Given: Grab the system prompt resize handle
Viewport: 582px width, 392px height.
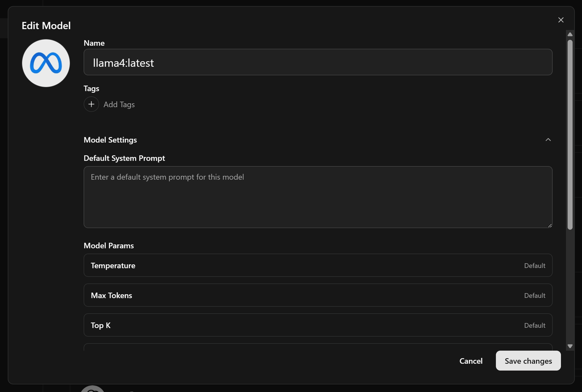Looking at the screenshot, I should point(549,225).
